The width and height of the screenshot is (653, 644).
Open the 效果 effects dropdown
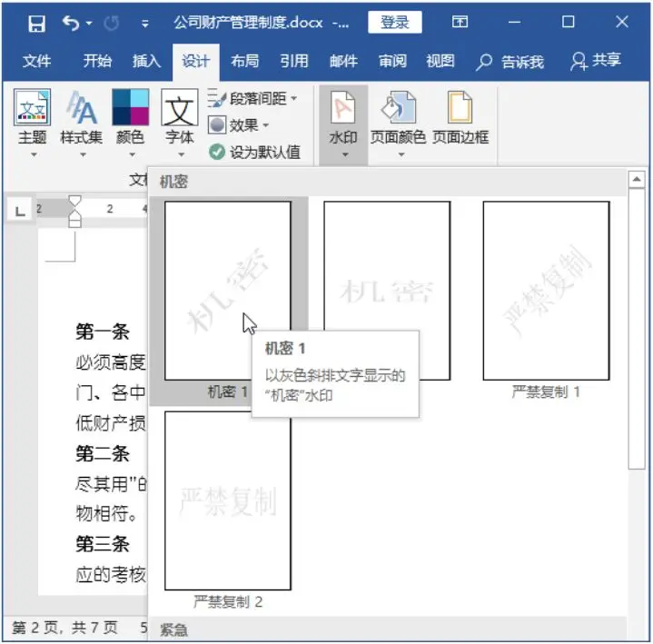239,125
